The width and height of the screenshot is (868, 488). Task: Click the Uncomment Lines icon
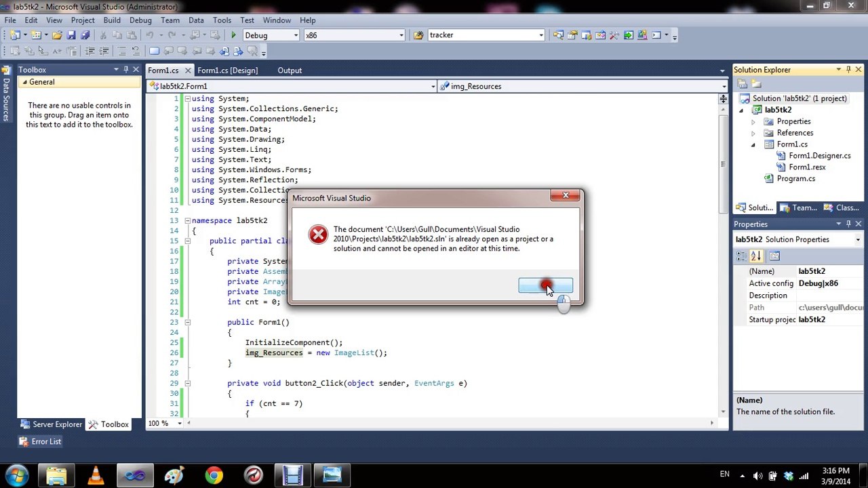pyautogui.click(x=136, y=52)
